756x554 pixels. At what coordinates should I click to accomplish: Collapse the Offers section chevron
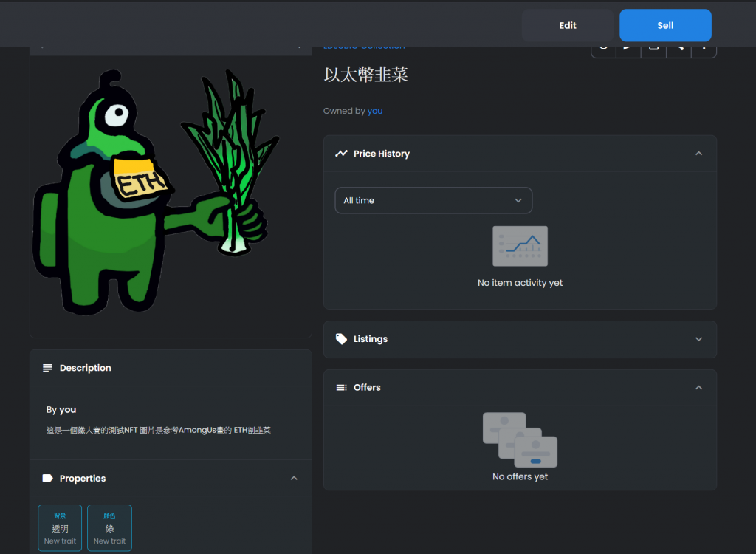coord(698,388)
